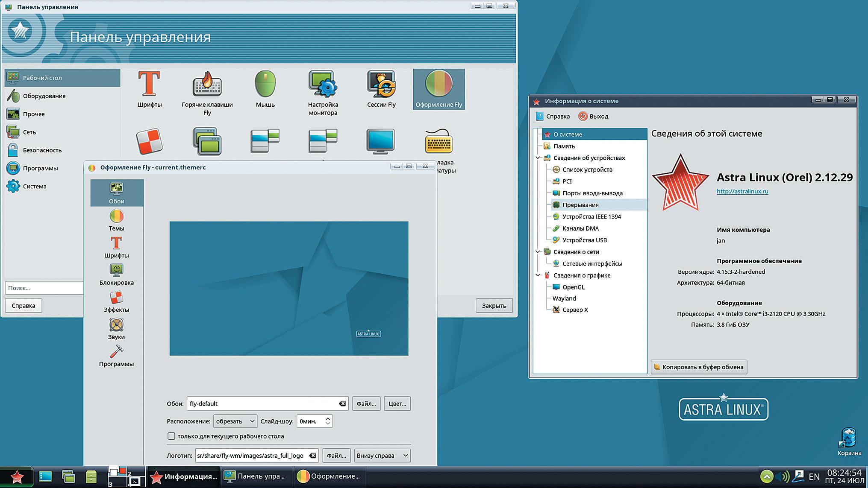Open the Звуки section
This screenshot has height=488, width=868.
116,329
